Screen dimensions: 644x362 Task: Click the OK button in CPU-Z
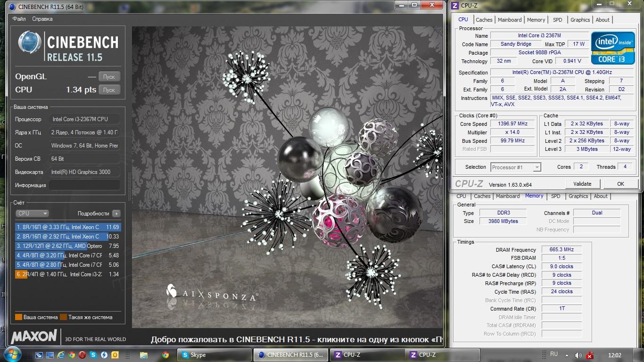(620, 184)
